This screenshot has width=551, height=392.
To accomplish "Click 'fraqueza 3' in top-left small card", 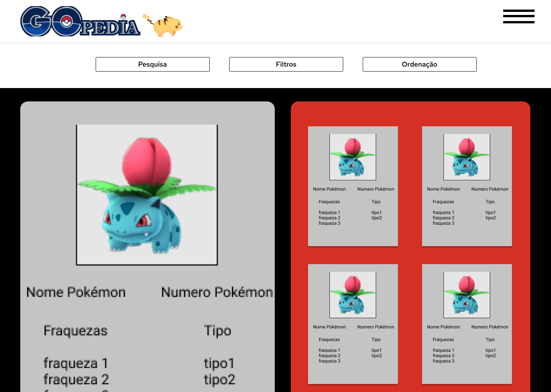I will 329,223.
